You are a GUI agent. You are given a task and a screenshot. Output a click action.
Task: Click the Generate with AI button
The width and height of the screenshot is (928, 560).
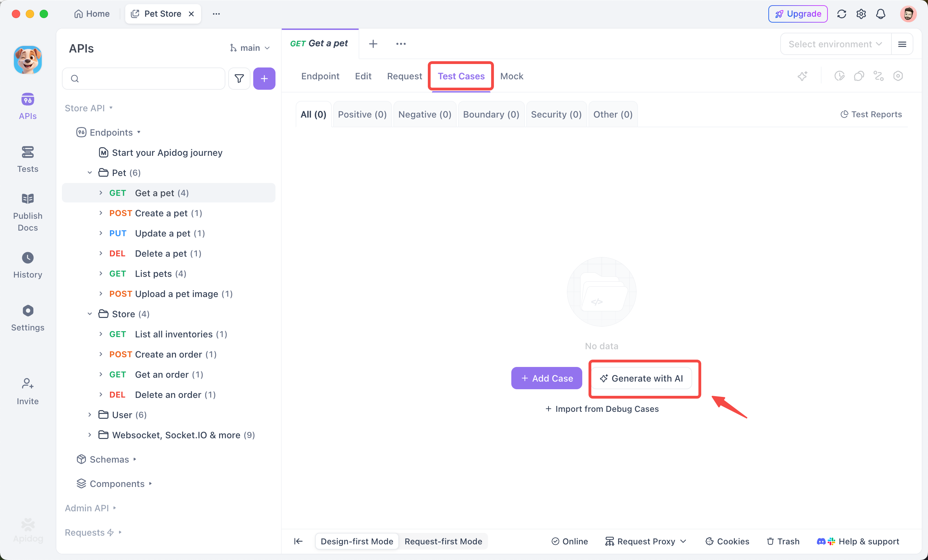[x=645, y=378]
